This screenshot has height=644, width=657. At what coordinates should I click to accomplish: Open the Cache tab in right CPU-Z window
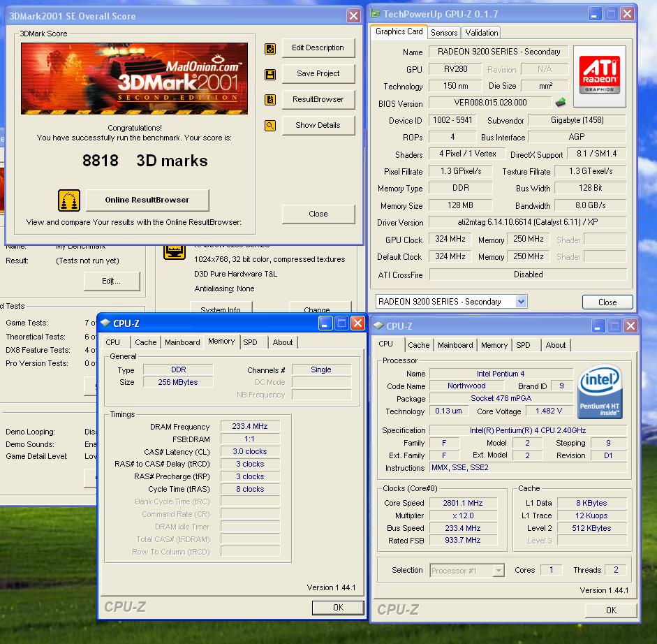click(x=419, y=345)
